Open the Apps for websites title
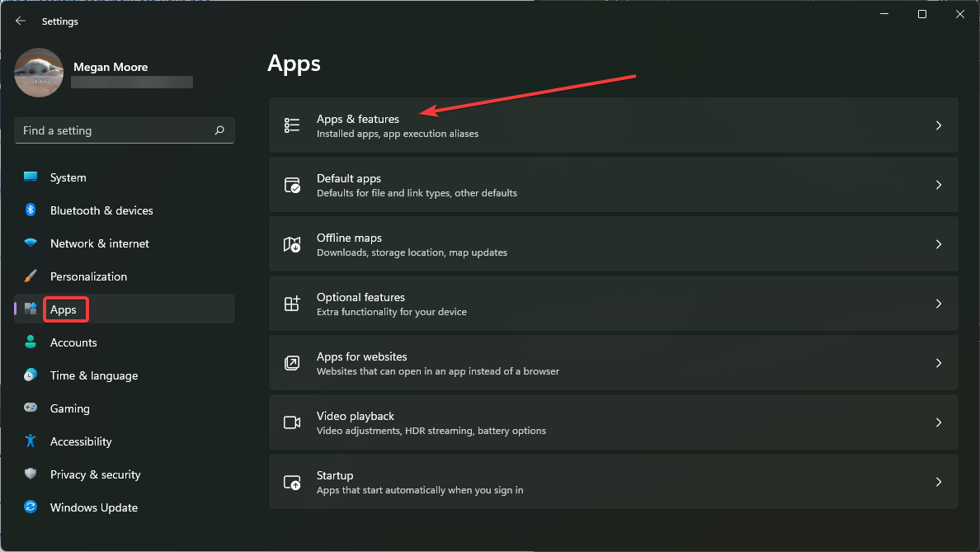 361,356
